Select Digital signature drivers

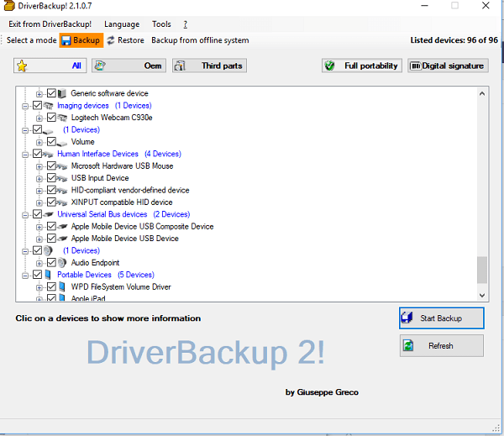(x=448, y=66)
